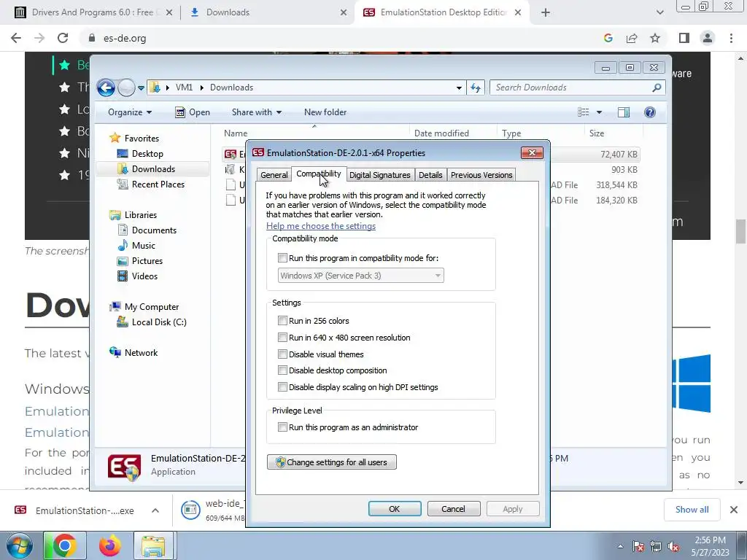Select Network in navigation pane
Screen dimensions: 747x560
[x=134, y=353]
